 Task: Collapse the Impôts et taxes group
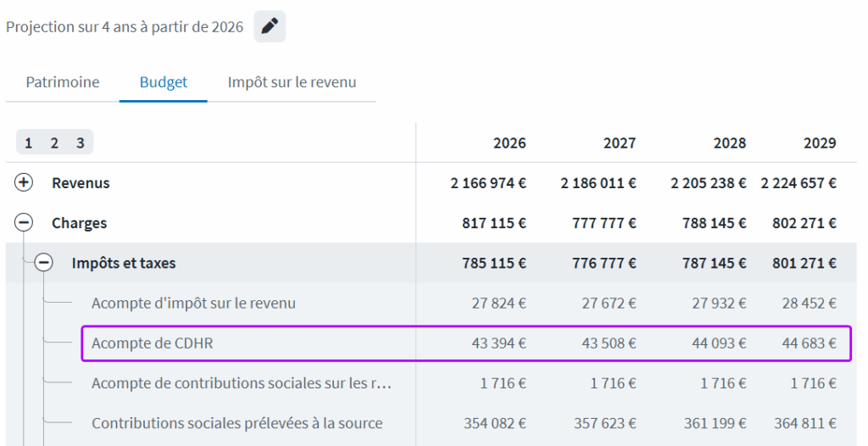tap(44, 263)
